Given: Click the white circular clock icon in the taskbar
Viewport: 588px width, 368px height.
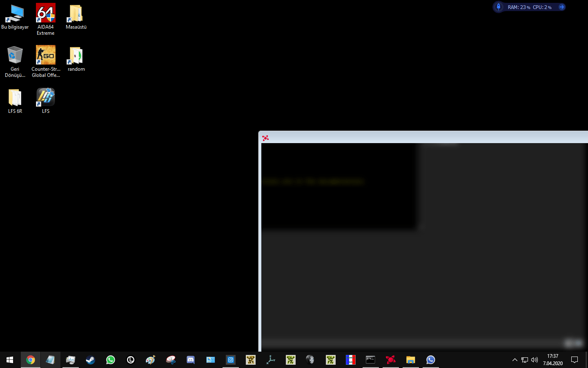Looking at the screenshot, I should click(x=131, y=360).
